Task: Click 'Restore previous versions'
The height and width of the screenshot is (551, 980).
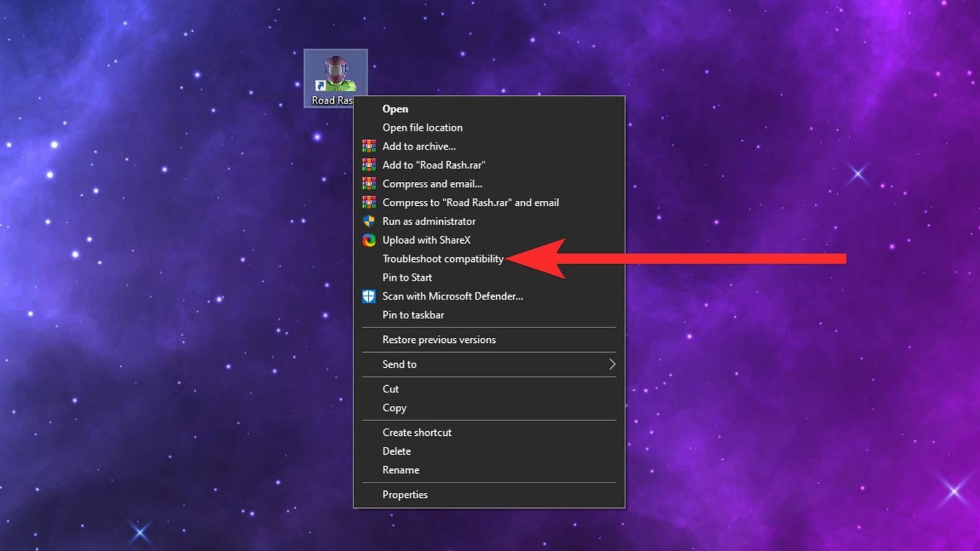Action: coord(439,340)
